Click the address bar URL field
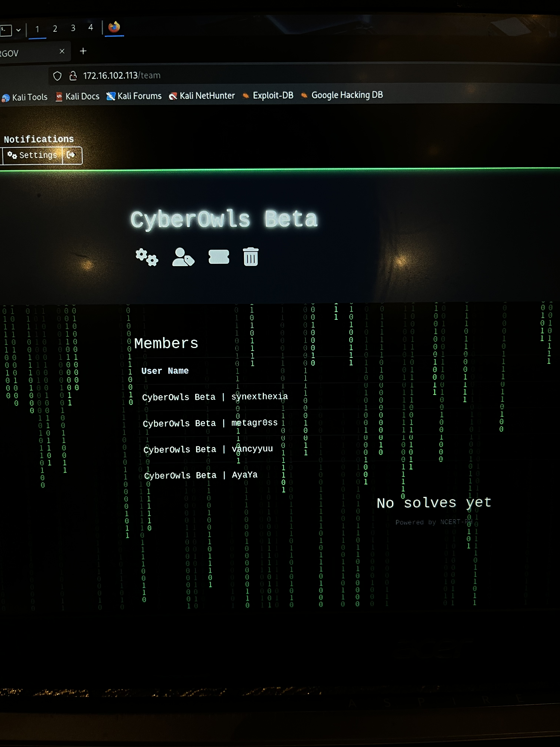 (x=304, y=76)
